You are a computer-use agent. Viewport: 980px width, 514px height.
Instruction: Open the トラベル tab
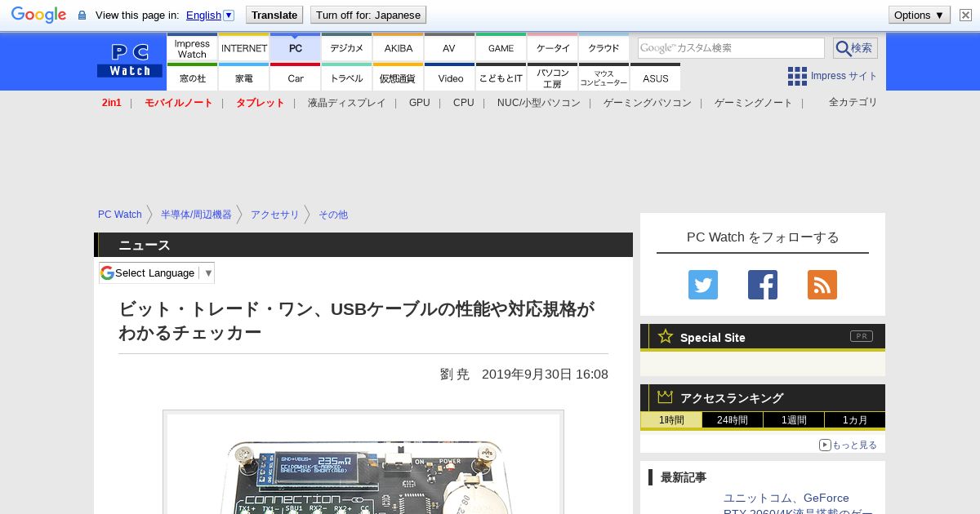pos(347,78)
